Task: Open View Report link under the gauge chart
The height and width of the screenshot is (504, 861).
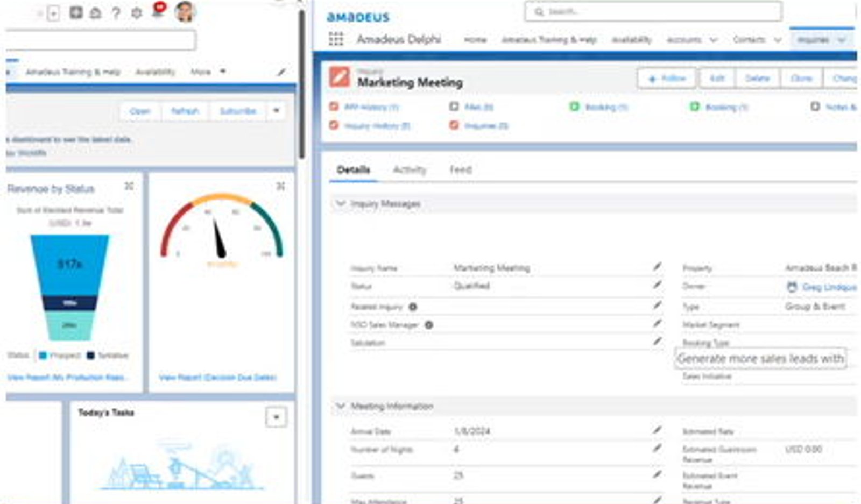Action: click(x=217, y=377)
